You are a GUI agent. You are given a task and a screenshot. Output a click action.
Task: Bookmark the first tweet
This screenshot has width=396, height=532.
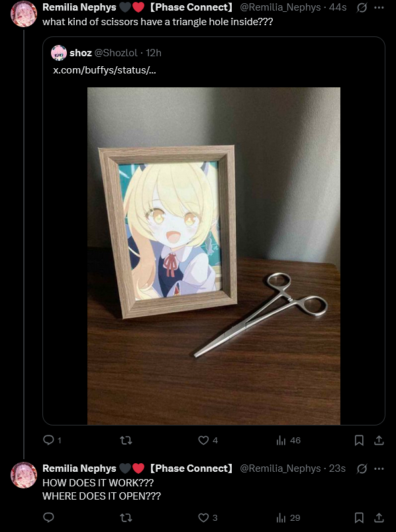359,441
